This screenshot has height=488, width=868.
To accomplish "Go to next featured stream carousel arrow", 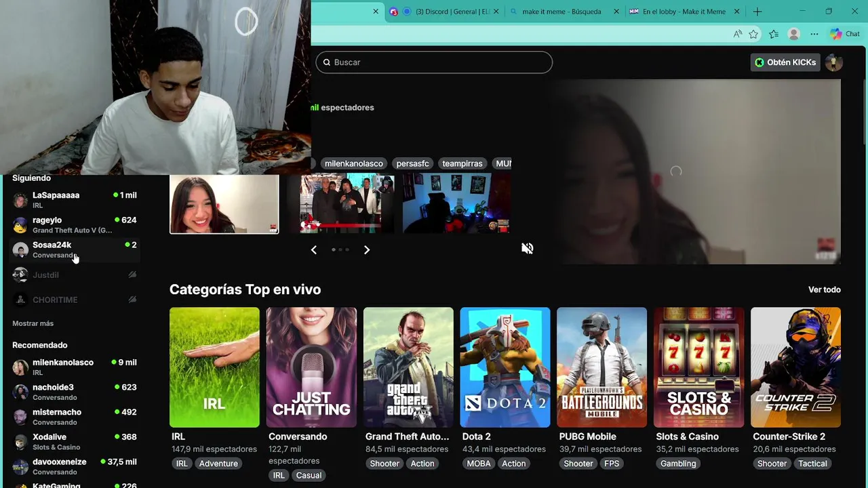I will coord(367,250).
